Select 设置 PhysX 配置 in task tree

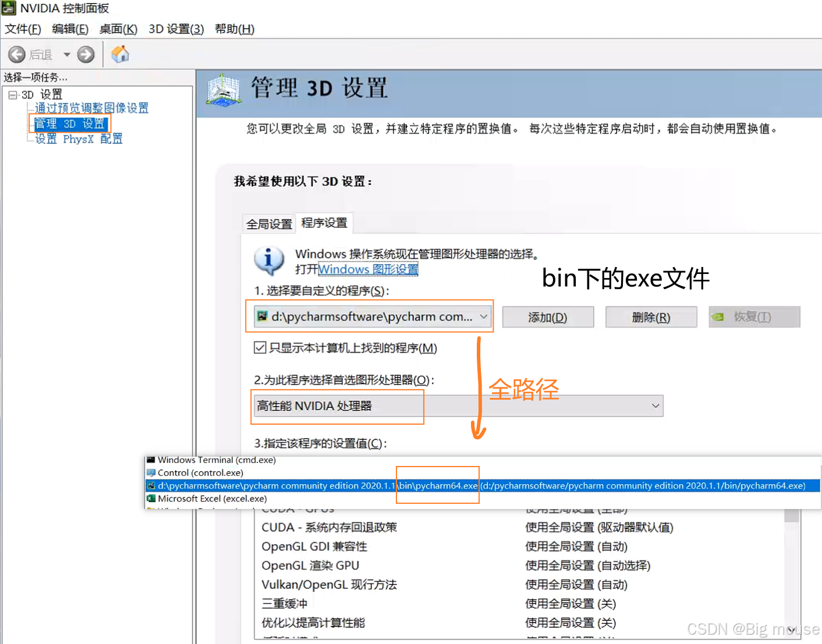[79, 139]
